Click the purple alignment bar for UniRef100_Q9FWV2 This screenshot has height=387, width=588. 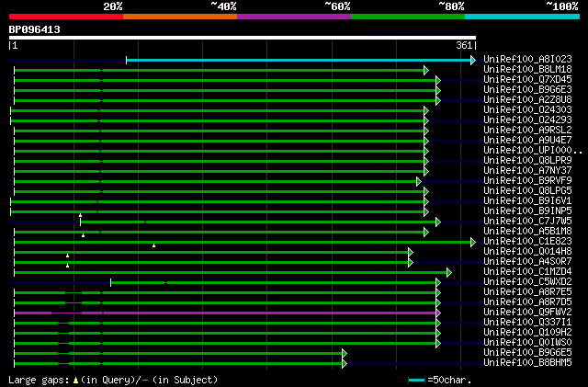(x=225, y=313)
